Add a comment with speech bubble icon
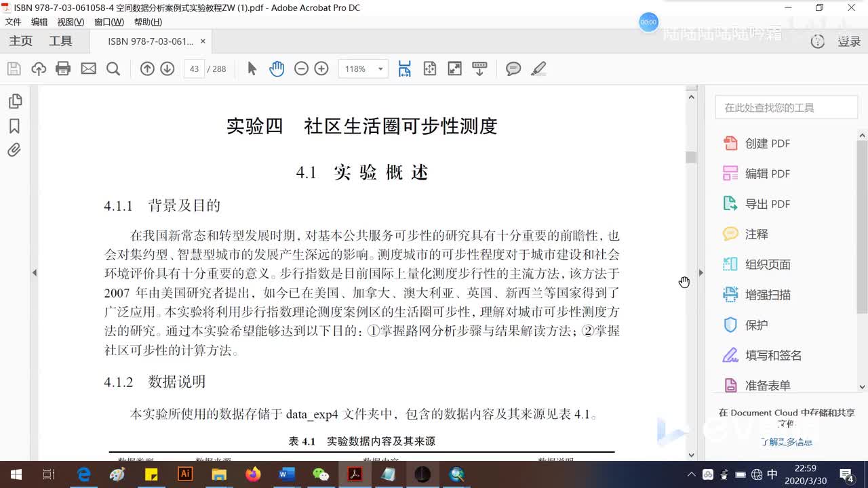Viewport: 868px width, 488px height. click(x=513, y=68)
